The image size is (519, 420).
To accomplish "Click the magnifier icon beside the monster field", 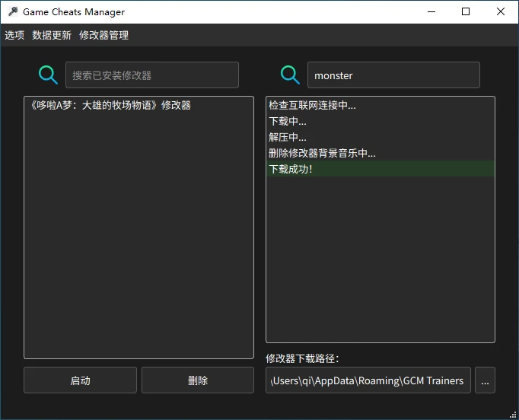I will [x=290, y=75].
